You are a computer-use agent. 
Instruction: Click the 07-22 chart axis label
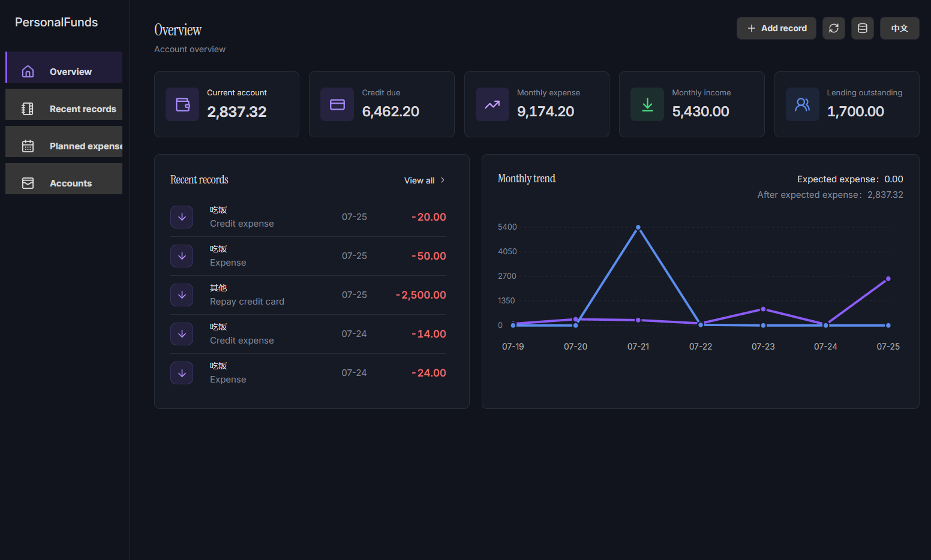click(701, 347)
